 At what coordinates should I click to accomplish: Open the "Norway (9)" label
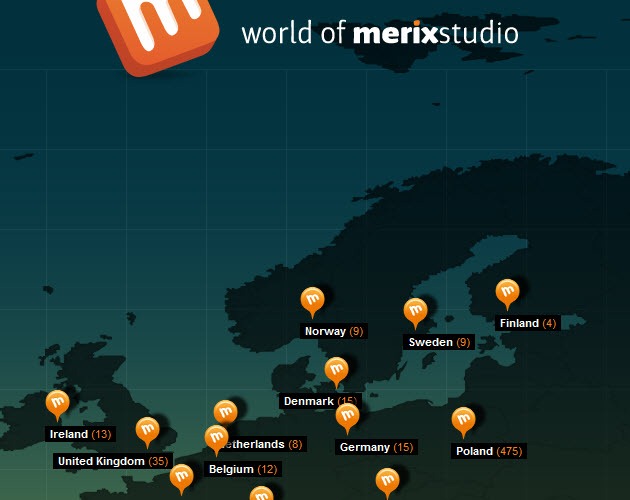click(334, 331)
